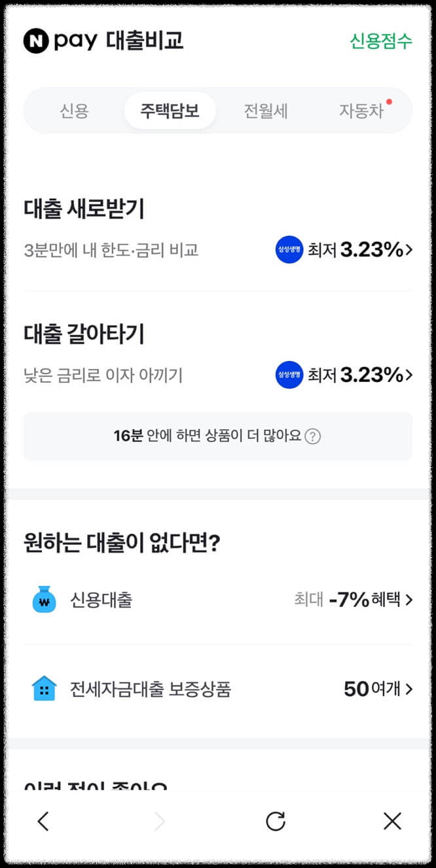Tap the refresh icon in bottom bar
This screenshot has width=436, height=868.
(x=276, y=821)
